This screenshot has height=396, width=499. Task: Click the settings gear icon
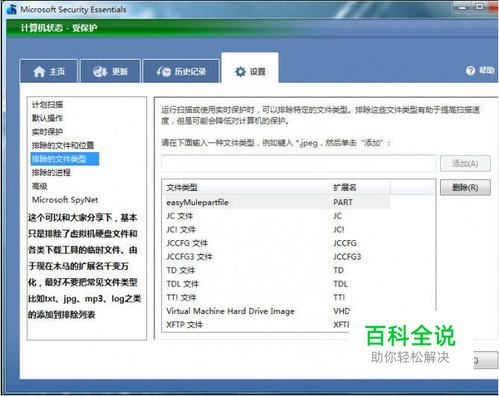pos(240,71)
